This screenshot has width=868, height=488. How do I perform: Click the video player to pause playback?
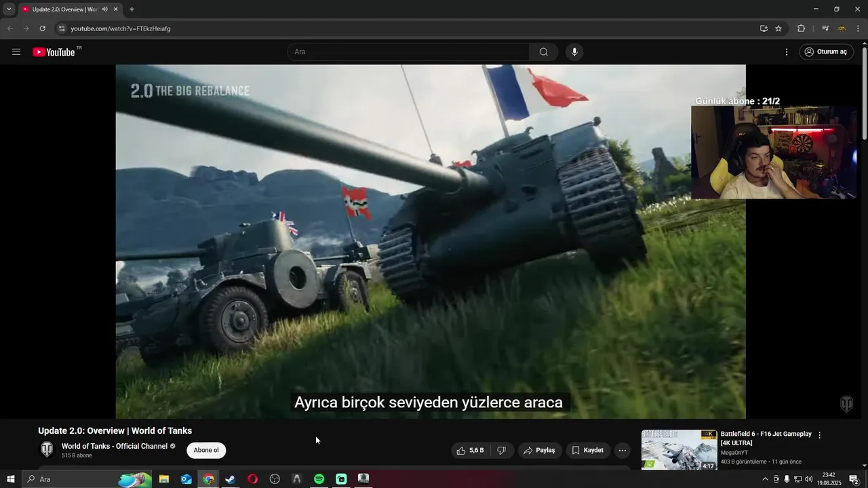pyautogui.click(x=431, y=241)
